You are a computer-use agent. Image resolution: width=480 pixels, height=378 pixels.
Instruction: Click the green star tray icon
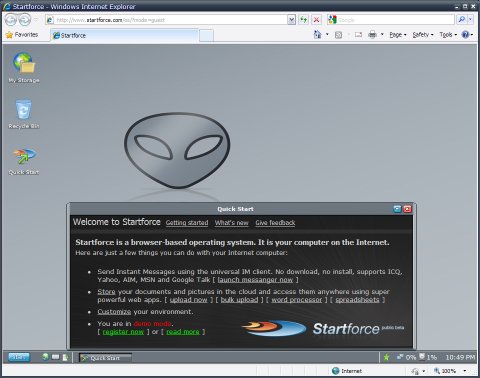click(x=386, y=357)
